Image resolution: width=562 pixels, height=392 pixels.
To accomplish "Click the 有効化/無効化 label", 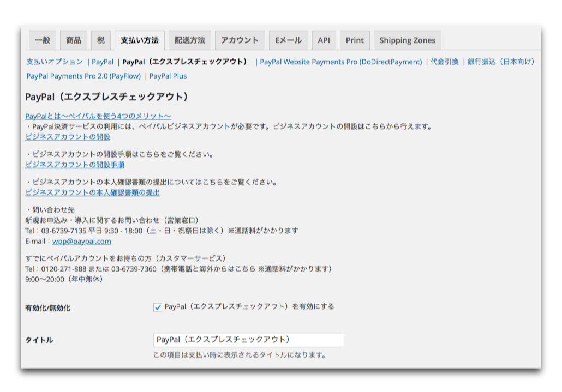I will click(x=47, y=308).
